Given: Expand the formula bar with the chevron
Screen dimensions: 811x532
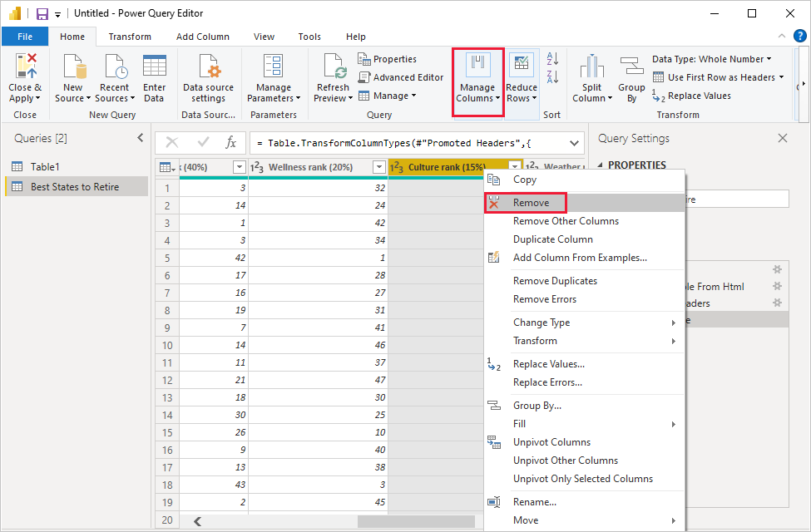Looking at the screenshot, I should [x=574, y=143].
